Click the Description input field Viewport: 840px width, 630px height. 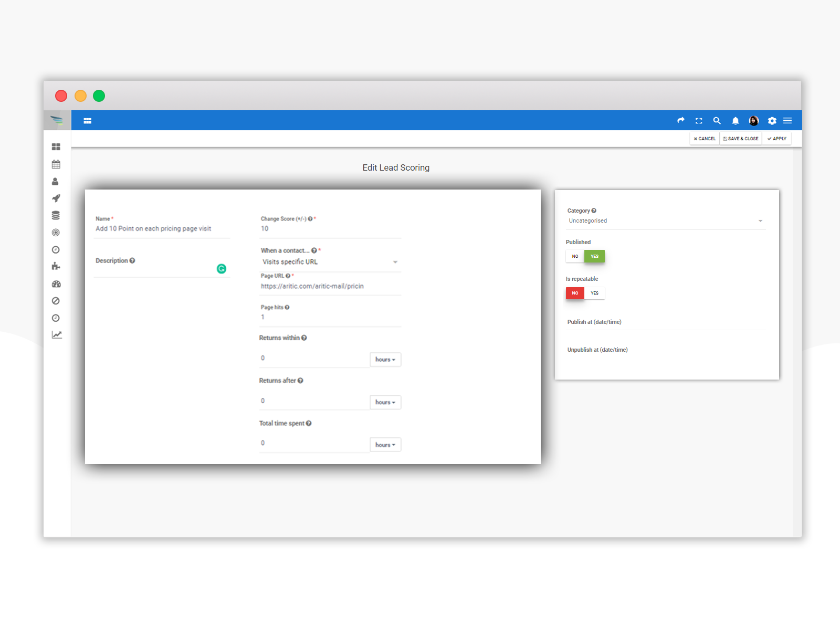162,270
